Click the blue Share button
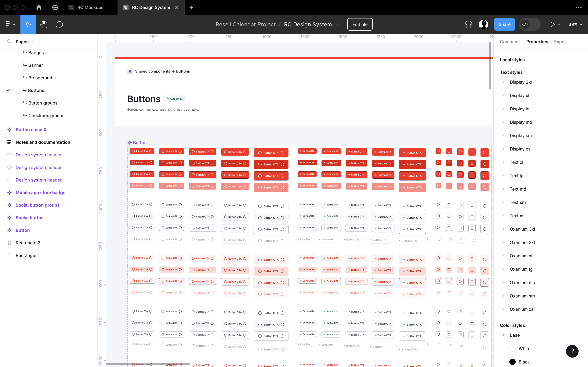 (x=504, y=24)
